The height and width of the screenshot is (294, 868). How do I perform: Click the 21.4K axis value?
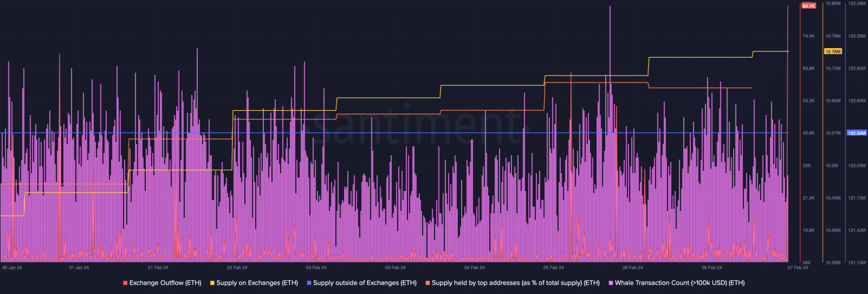coord(809,198)
